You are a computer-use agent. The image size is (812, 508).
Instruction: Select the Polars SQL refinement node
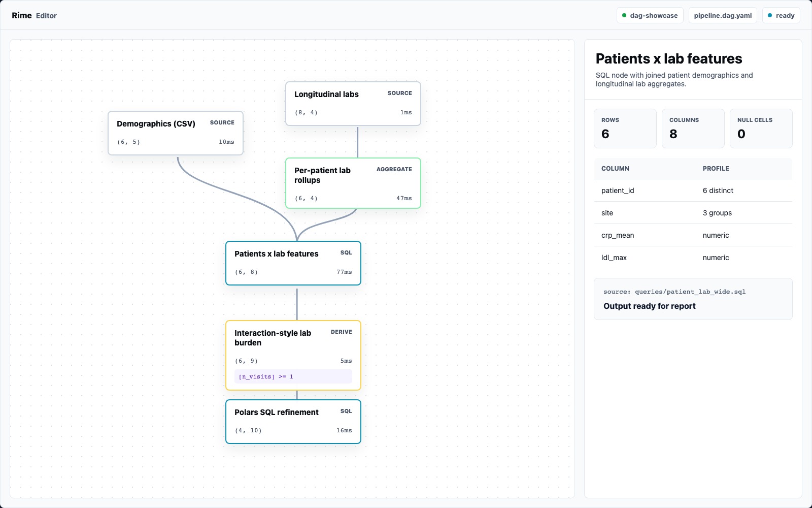click(x=293, y=422)
